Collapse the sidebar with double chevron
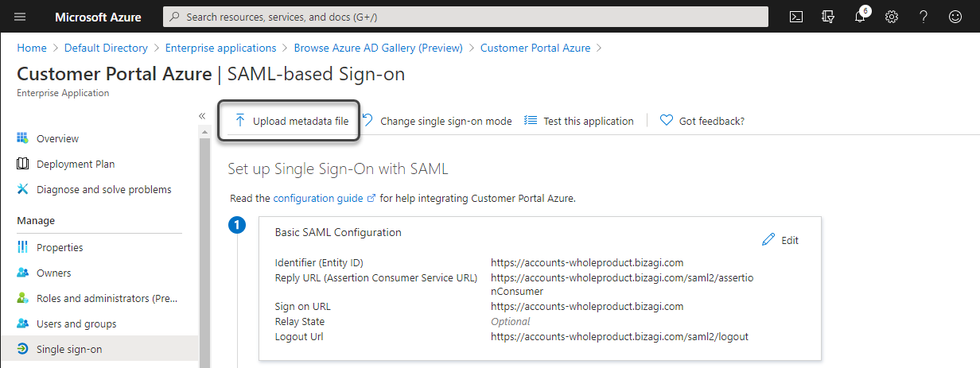The width and height of the screenshot is (980, 368). (x=202, y=116)
